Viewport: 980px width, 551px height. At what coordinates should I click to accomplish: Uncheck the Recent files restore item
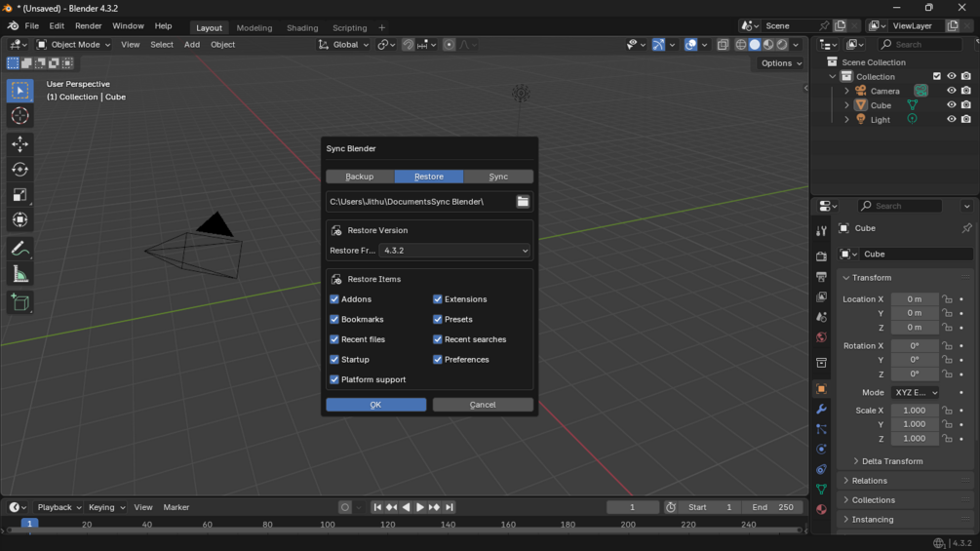334,339
